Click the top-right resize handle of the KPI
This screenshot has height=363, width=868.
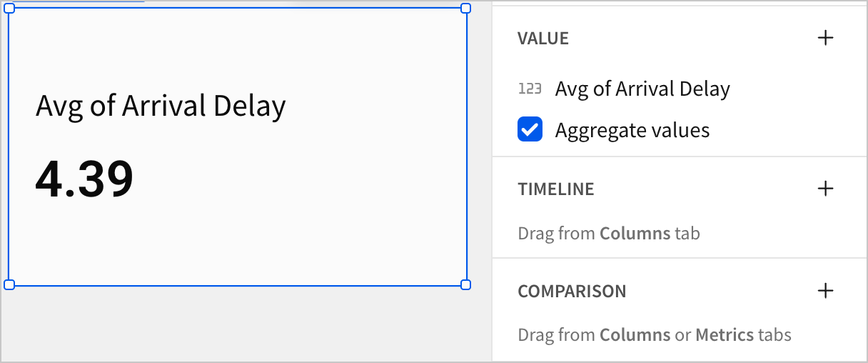(x=466, y=8)
